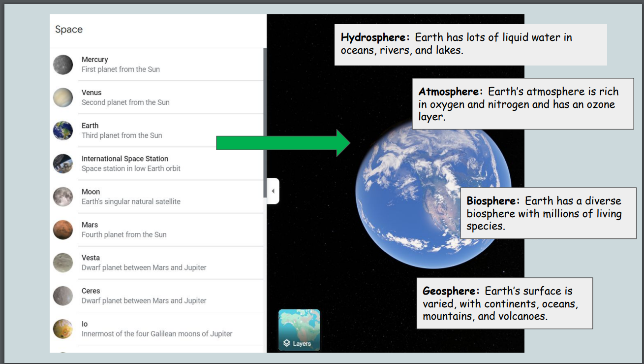644x364 pixels.
Task: Open the Layers map thumbnail button
Action: point(299,330)
